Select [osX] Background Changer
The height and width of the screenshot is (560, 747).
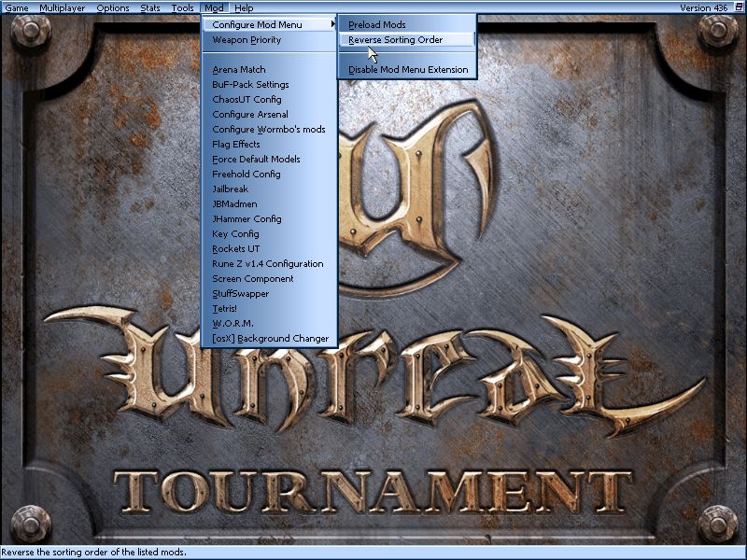pyautogui.click(x=270, y=339)
